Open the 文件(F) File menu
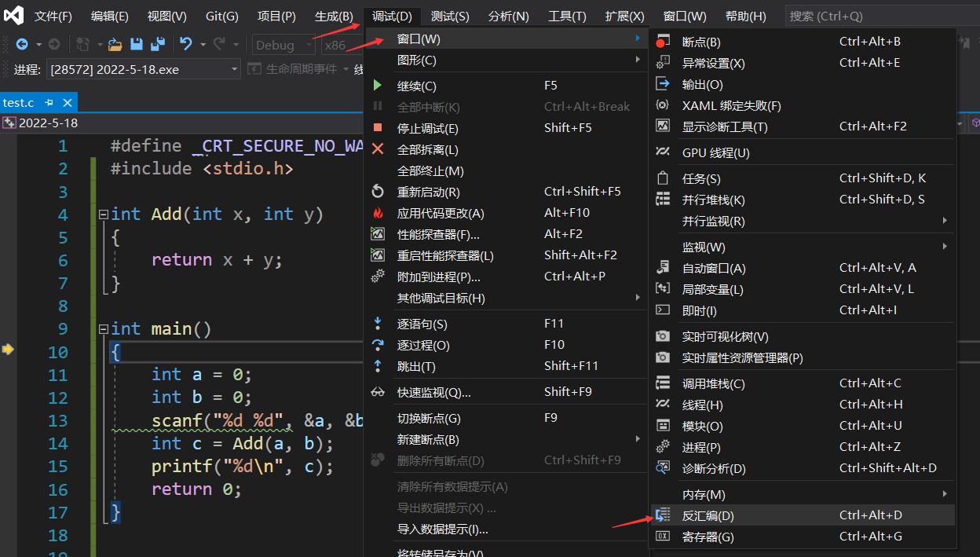980x557 pixels. pyautogui.click(x=53, y=16)
